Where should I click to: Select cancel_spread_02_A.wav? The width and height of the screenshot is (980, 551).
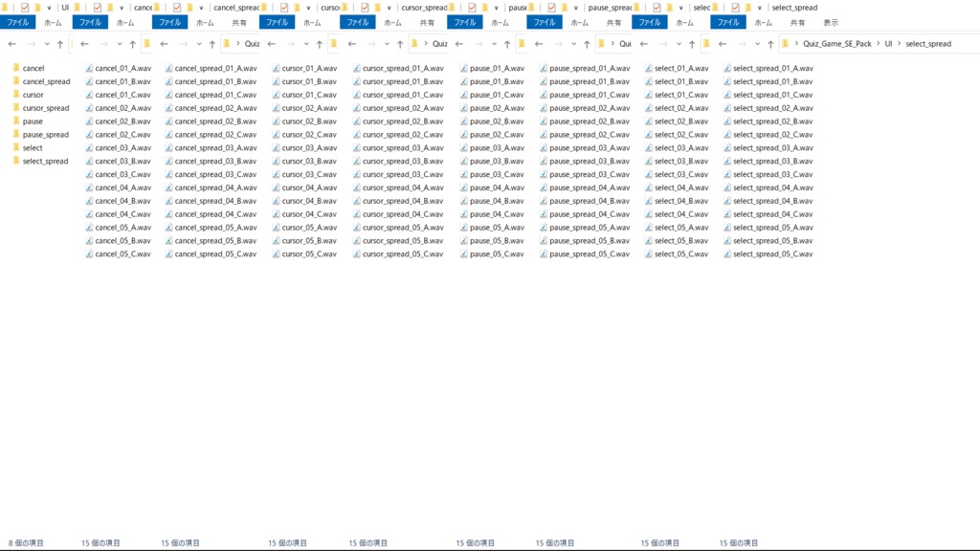click(x=211, y=108)
